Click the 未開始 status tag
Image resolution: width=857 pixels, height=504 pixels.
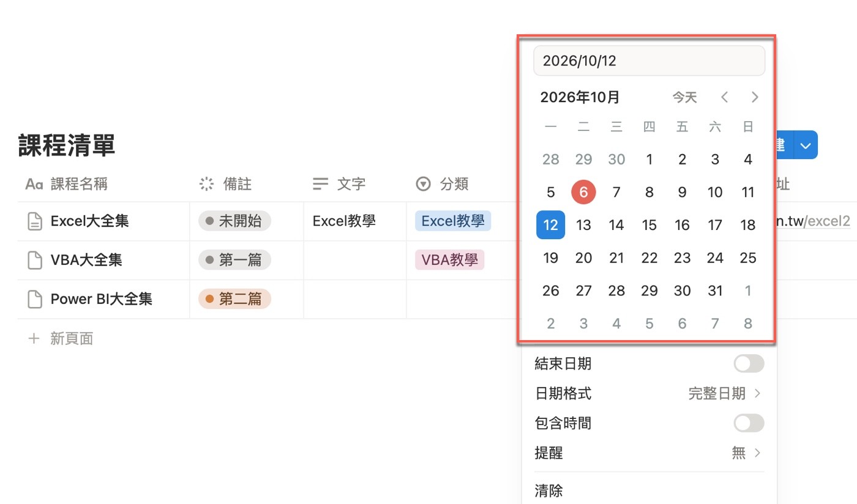[x=234, y=221]
